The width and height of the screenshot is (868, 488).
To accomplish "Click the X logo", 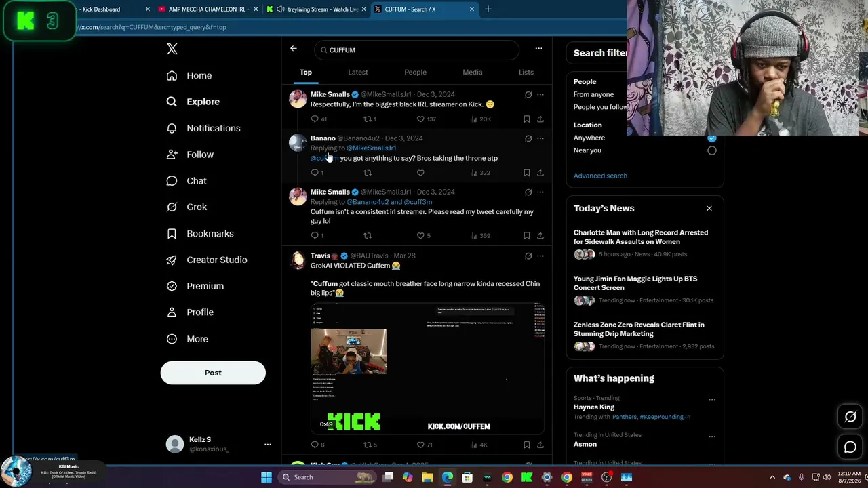I will point(172,49).
